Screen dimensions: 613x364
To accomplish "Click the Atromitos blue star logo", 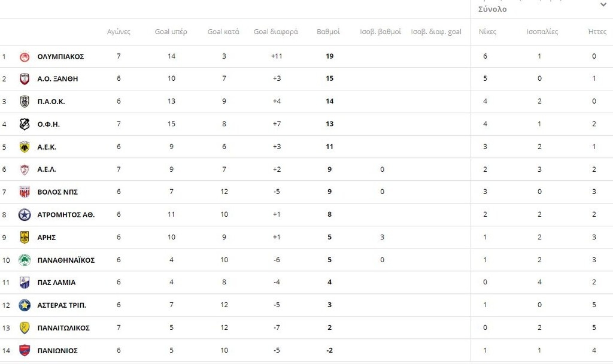I will pyautogui.click(x=25, y=215).
